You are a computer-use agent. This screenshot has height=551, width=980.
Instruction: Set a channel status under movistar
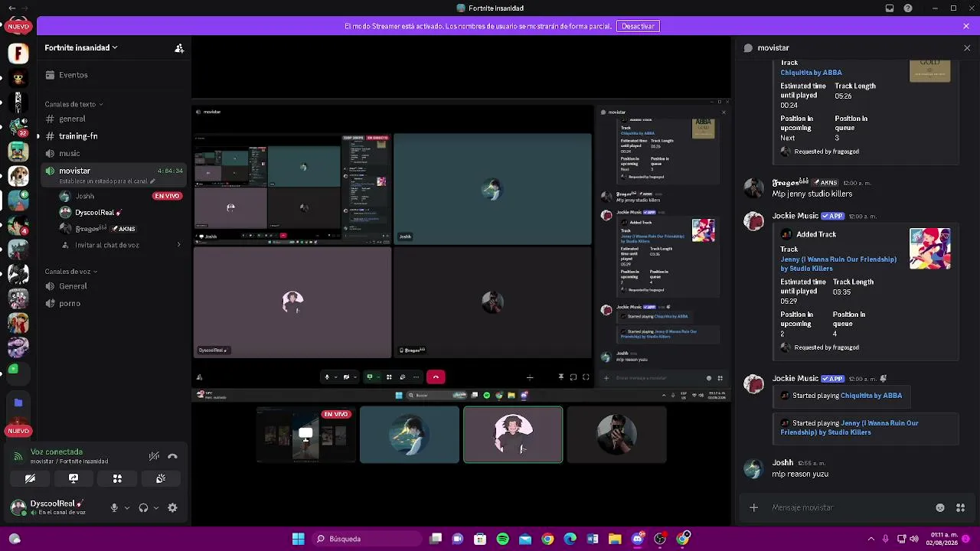tap(107, 181)
